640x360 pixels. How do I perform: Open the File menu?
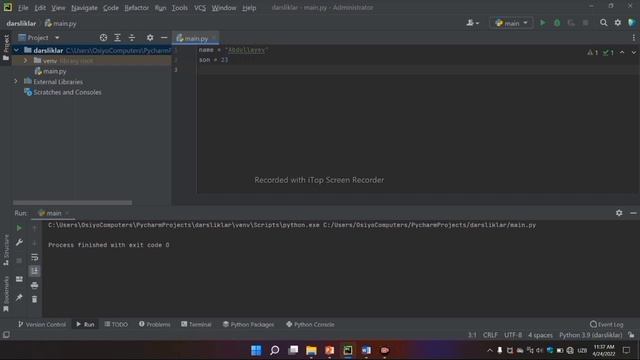click(23, 7)
